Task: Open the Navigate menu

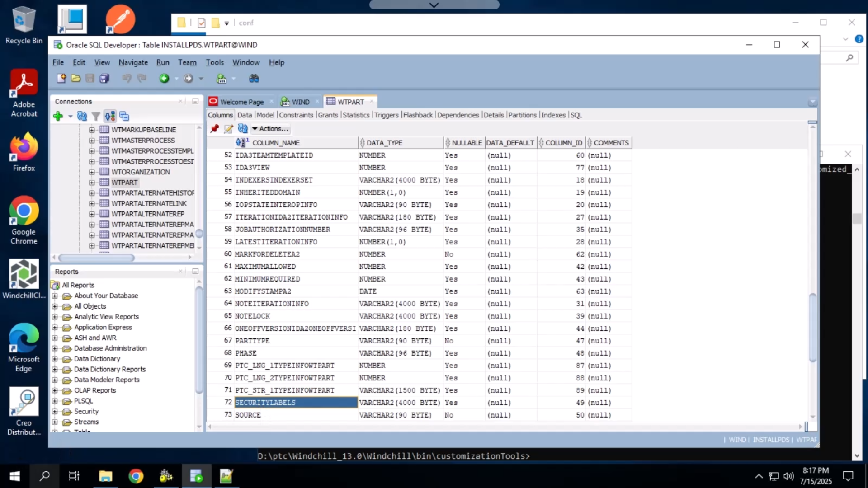Action: click(133, 62)
